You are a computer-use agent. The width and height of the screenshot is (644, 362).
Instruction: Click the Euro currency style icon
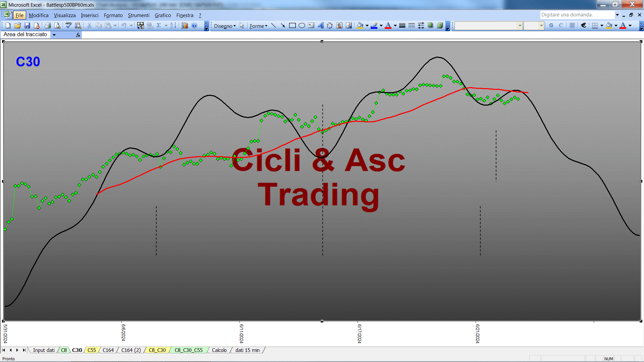pyautogui.click(x=584, y=26)
